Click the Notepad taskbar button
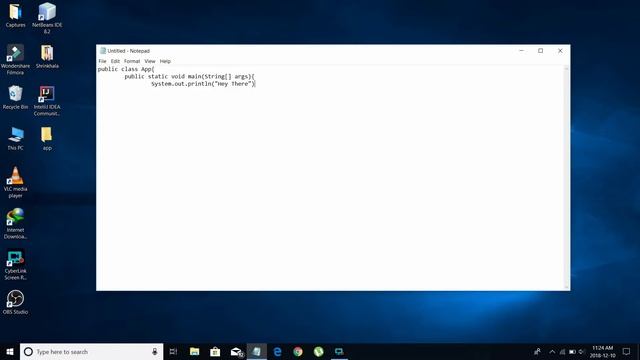Viewport: 640px width, 360px height. 257,351
